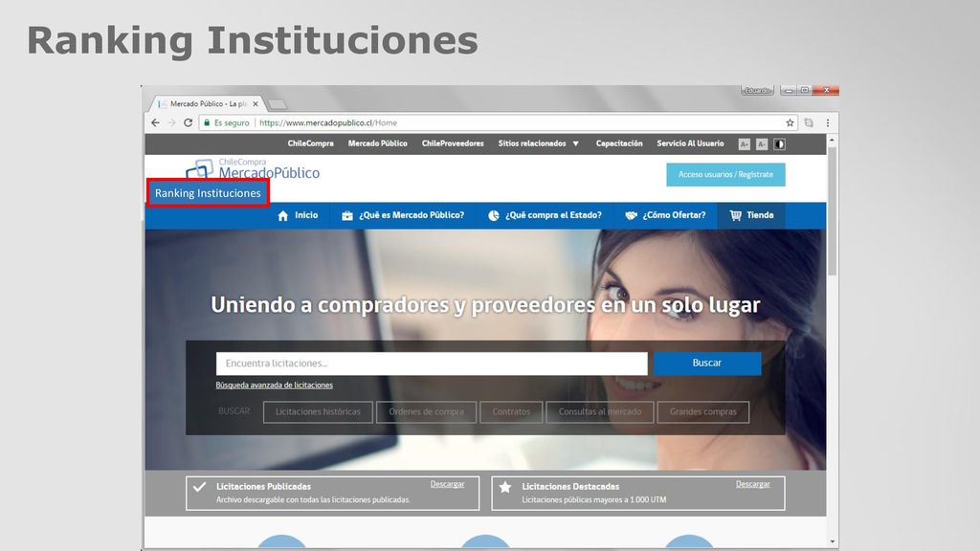This screenshot has height=551, width=980.
Task: Click Licitaciones Publicadas heading text
Action: point(264,487)
